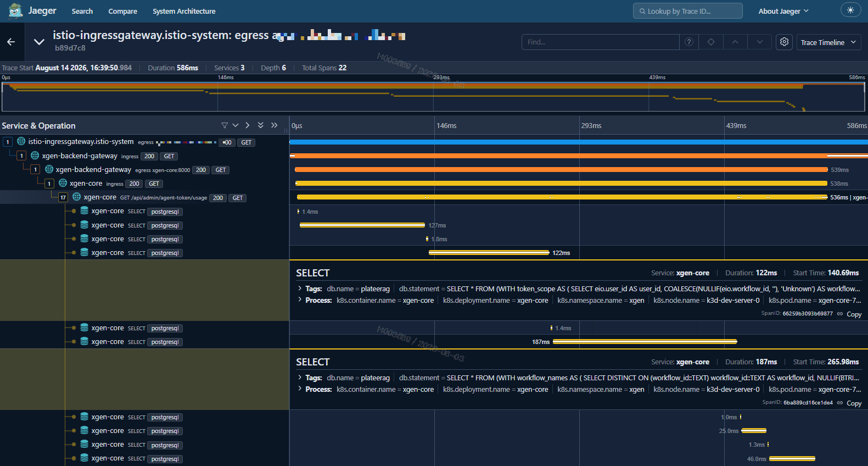Click the 'Total Spans 22' label
Viewport: 868px width, 466px height.
point(324,68)
